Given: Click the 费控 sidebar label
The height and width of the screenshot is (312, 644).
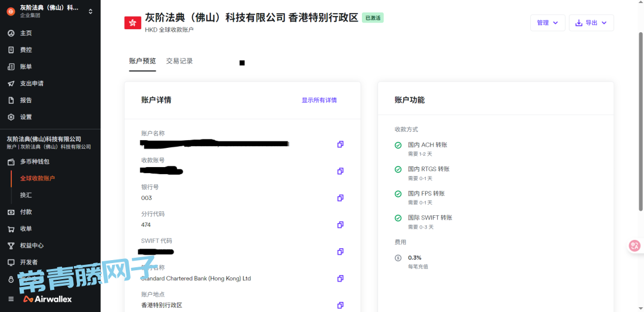Looking at the screenshot, I should pos(26,50).
